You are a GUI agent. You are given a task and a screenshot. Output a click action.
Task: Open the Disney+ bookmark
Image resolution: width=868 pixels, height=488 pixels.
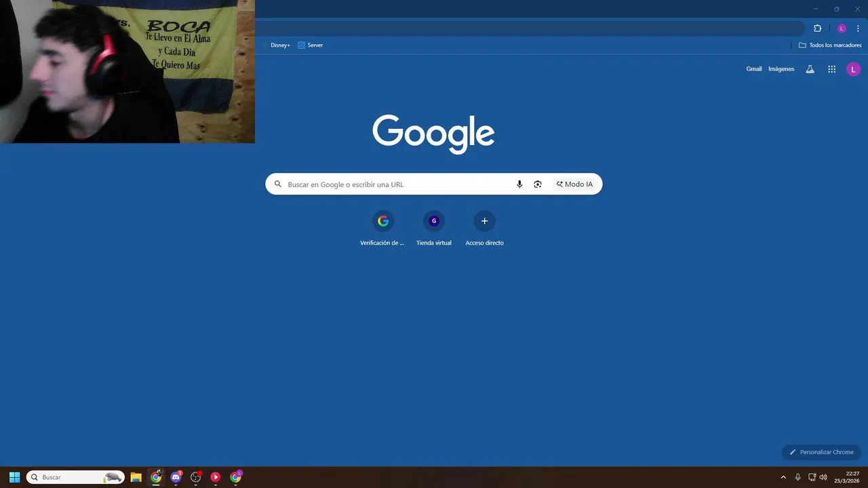(x=277, y=45)
